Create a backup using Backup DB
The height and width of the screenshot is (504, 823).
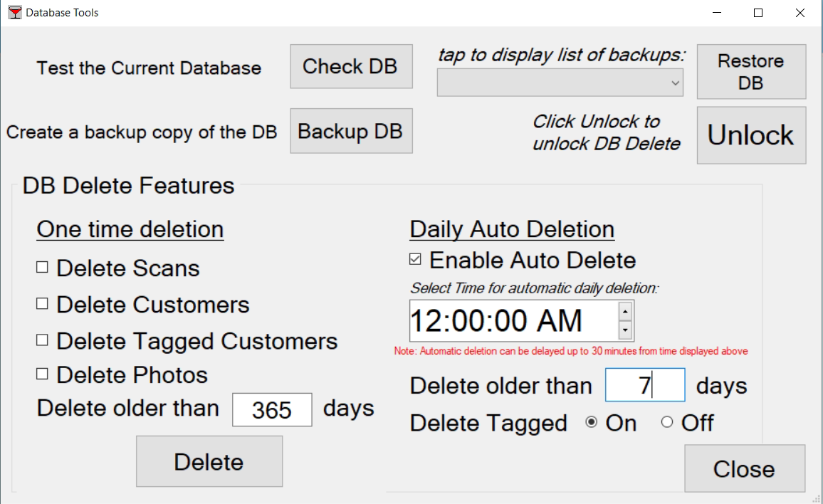[350, 130]
